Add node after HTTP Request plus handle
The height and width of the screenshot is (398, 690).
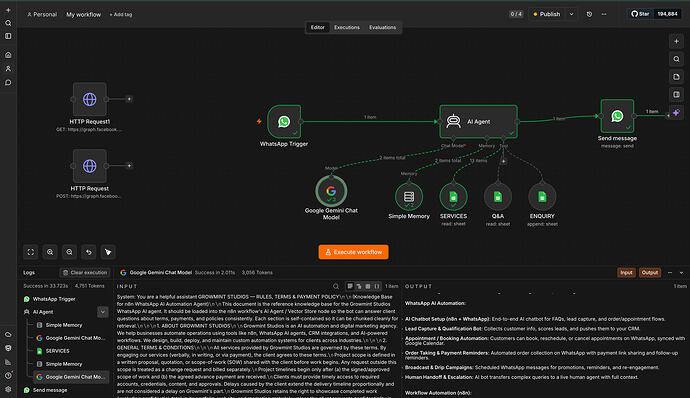point(129,166)
